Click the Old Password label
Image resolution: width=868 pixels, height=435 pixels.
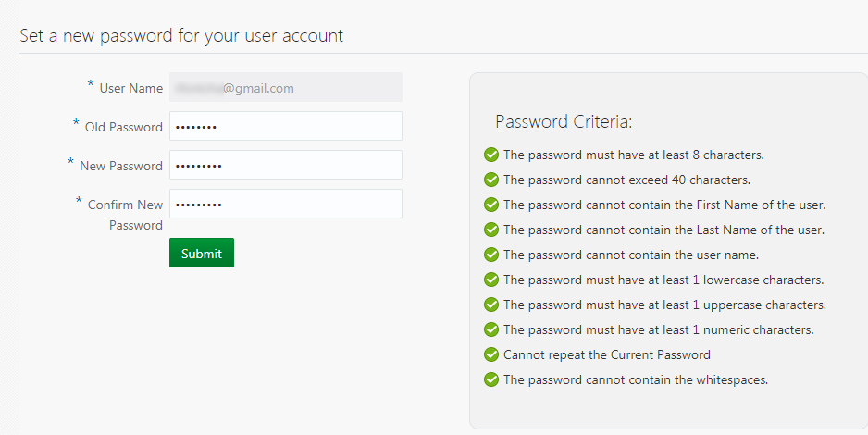pyautogui.click(x=123, y=127)
